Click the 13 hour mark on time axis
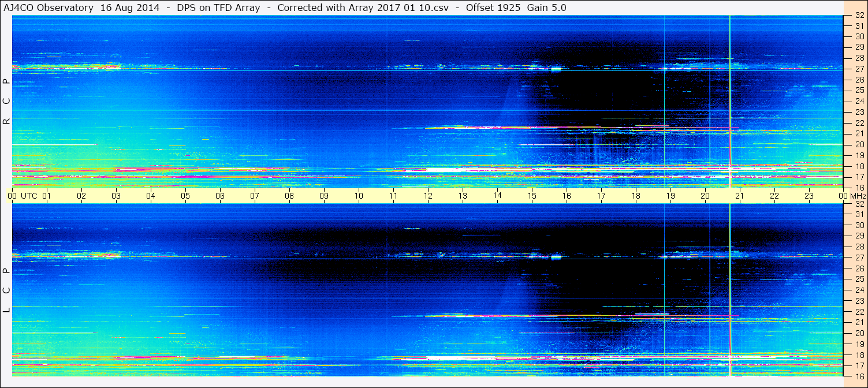Screen dimensions: 868x388 463,196
